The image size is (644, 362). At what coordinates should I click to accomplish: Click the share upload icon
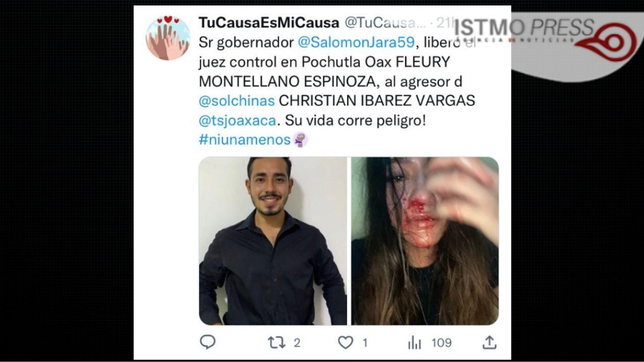(x=489, y=342)
